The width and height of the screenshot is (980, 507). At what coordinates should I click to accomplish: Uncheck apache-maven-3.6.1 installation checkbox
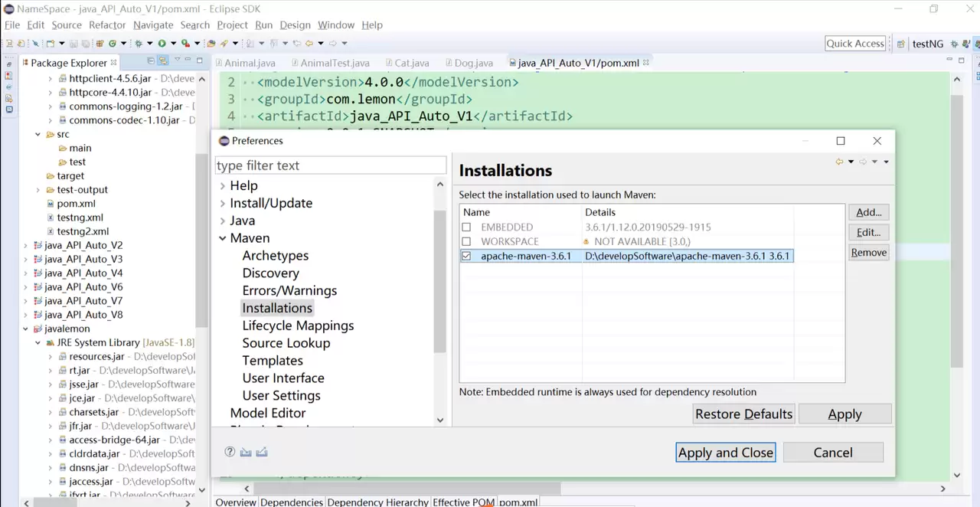[x=466, y=256]
